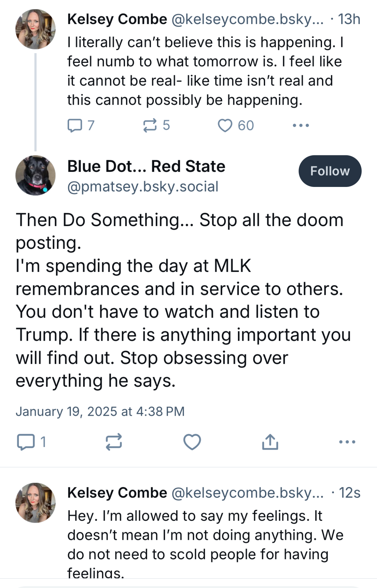Open Kelsey Combe's name on the top post
Image resolution: width=377 pixels, height=588 pixels.
117,19
